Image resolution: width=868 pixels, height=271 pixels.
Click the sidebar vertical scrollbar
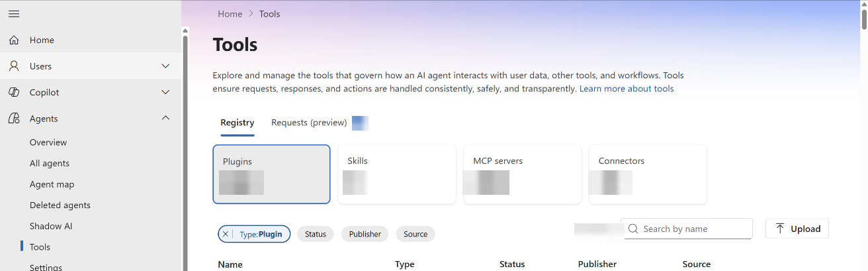click(x=185, y=152)
